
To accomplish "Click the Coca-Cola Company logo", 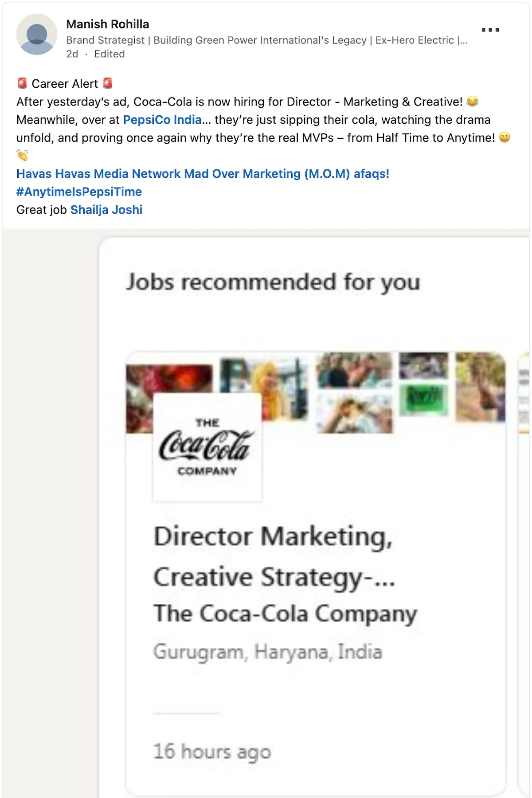I will click(207, 447).
